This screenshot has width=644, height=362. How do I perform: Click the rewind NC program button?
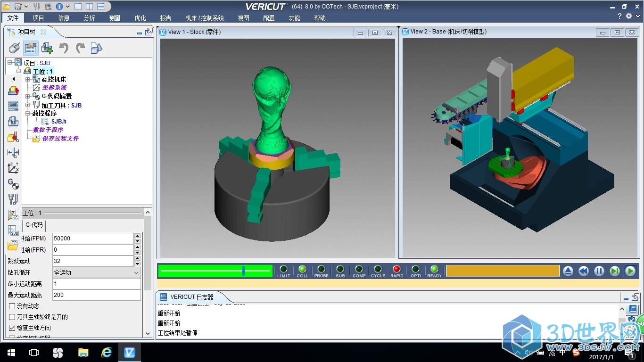(584, 271)
